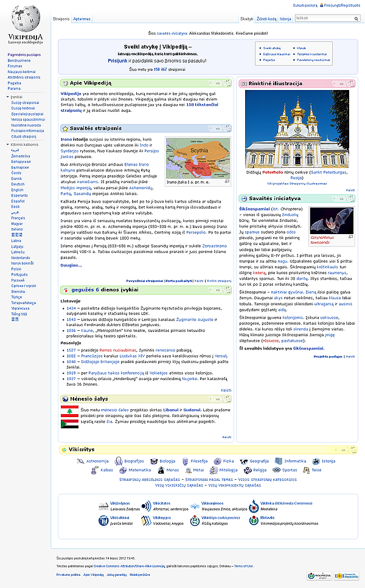
Task: Click the Sudan flag image
Action: pos(69,424)
